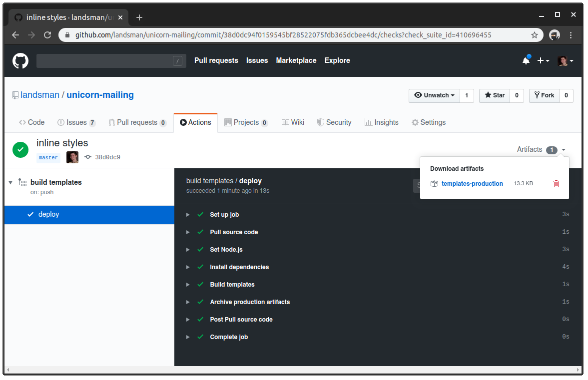This screenshot has height=380, width=588.
Task: Expand the Install dependencies step
Action: click(x=188, y=267)
